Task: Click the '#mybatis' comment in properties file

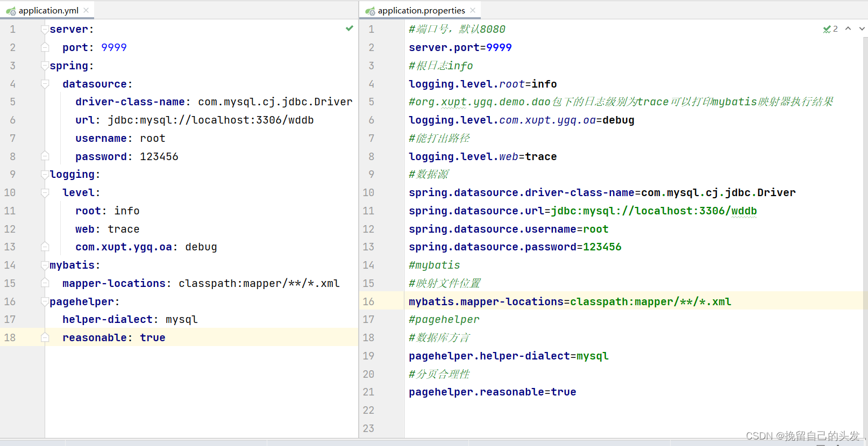Action: click(435, 265)
